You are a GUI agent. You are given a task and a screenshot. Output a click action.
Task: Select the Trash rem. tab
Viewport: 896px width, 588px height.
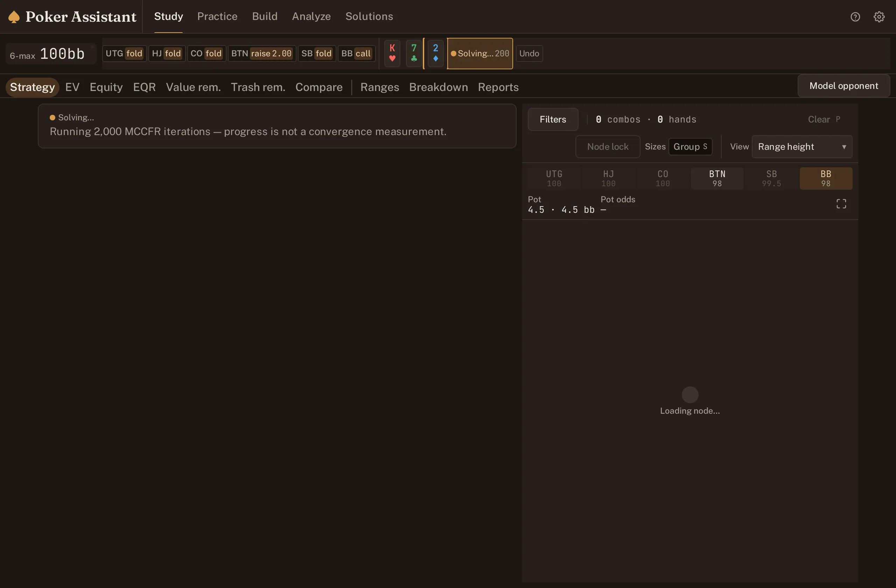coord(258,87)
